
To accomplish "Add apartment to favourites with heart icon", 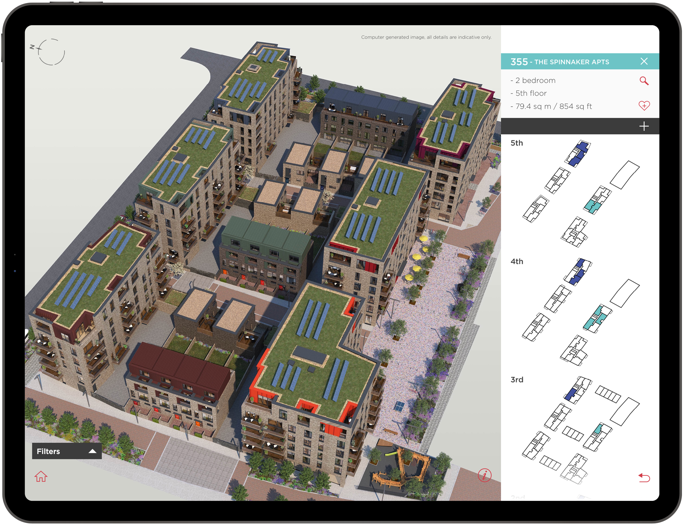I will [x=643, y=105].
